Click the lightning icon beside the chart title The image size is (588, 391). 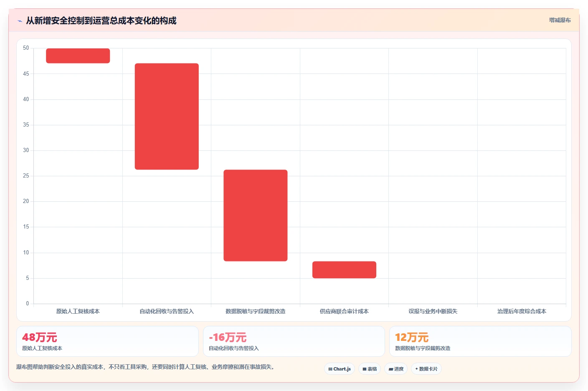point(20,21)
